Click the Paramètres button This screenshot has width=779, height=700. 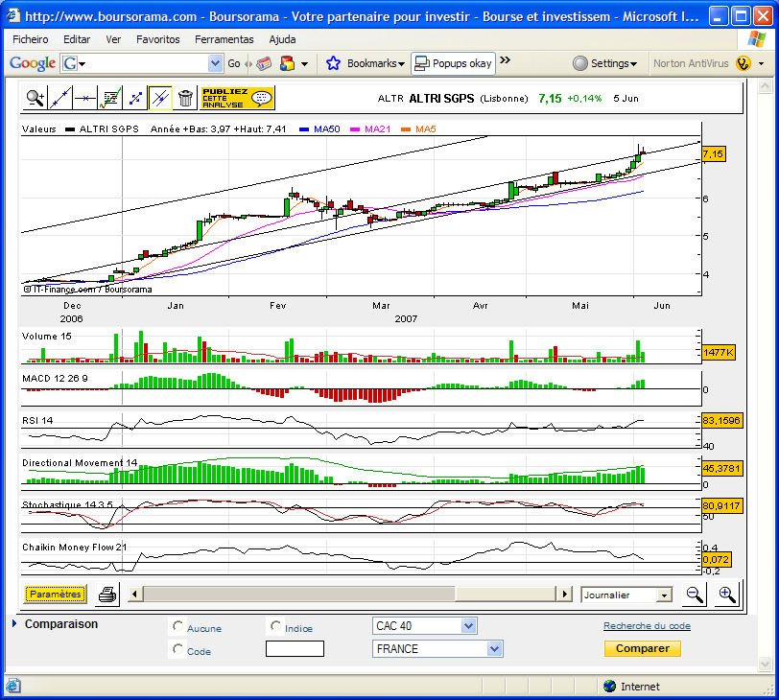pos(55,595)
